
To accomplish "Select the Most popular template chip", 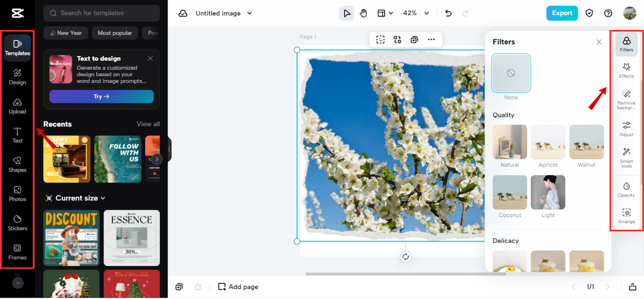I will point(115,33).
